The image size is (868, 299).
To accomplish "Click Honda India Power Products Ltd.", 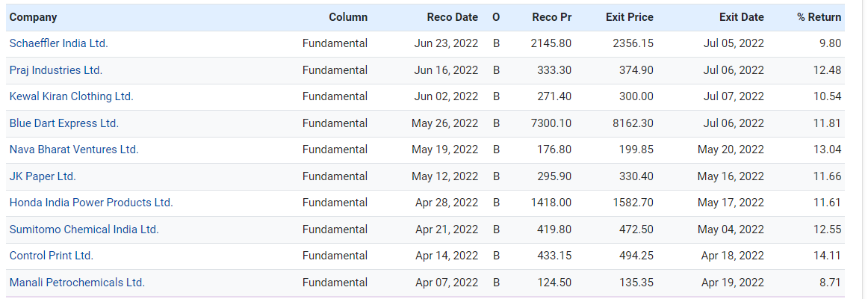I will 91,203.
